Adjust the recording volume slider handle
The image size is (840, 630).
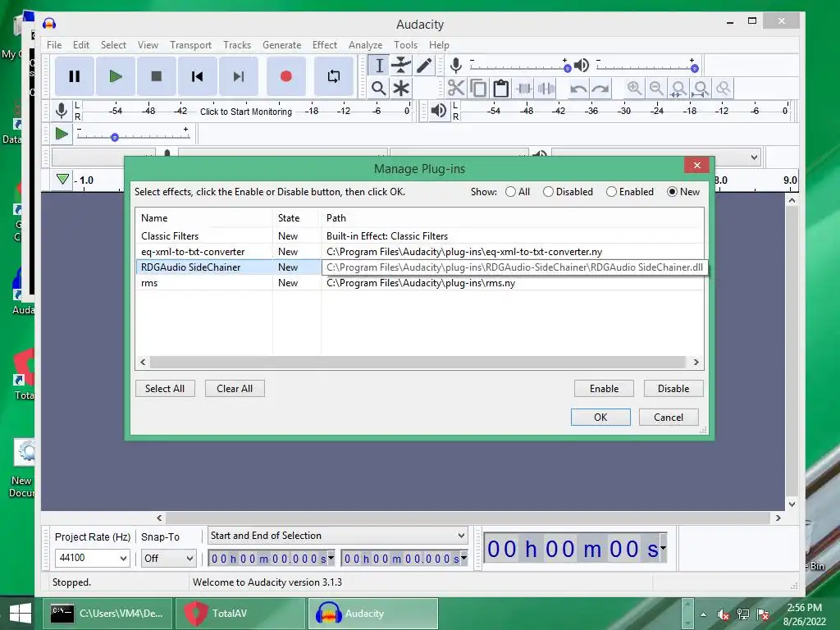click(568, 69)
